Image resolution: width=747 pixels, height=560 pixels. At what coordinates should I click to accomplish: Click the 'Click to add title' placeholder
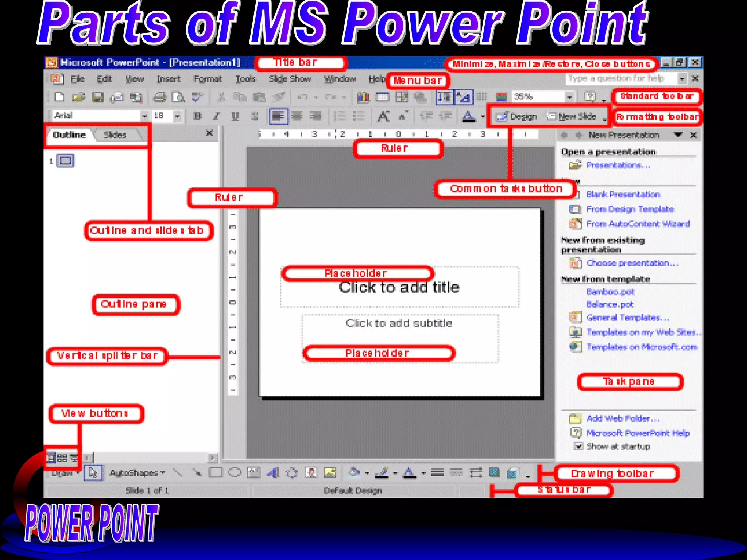point(399,288)
